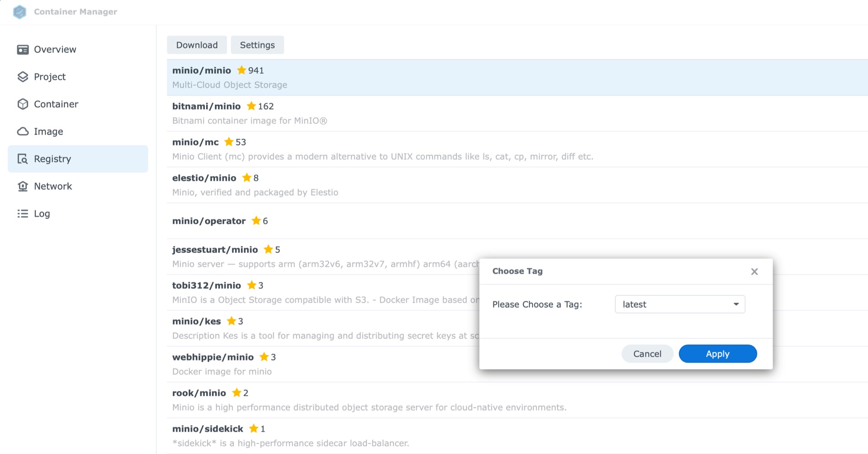The image size is (868, 454).
Task: Click 'Multi-Cloud Object Storage' description
Action: pyautogui.click(x=230, y=85)
